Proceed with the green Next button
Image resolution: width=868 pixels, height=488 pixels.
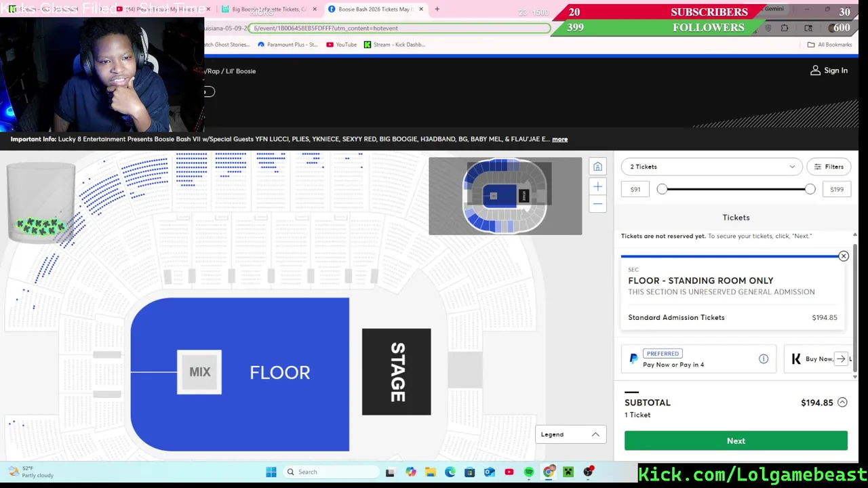(x=736, y=441)
